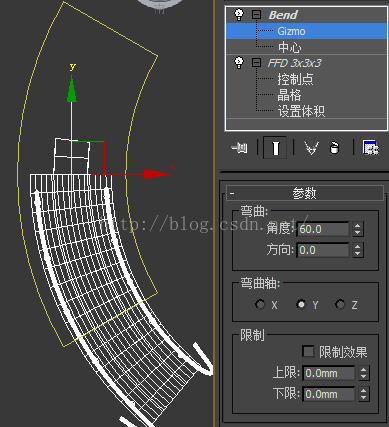Image resolution: width=389 pixels, height=427 pixels.
Task: Toggle the FFD 3x3x3 lightbulb icon
Action: pos(239,62)
